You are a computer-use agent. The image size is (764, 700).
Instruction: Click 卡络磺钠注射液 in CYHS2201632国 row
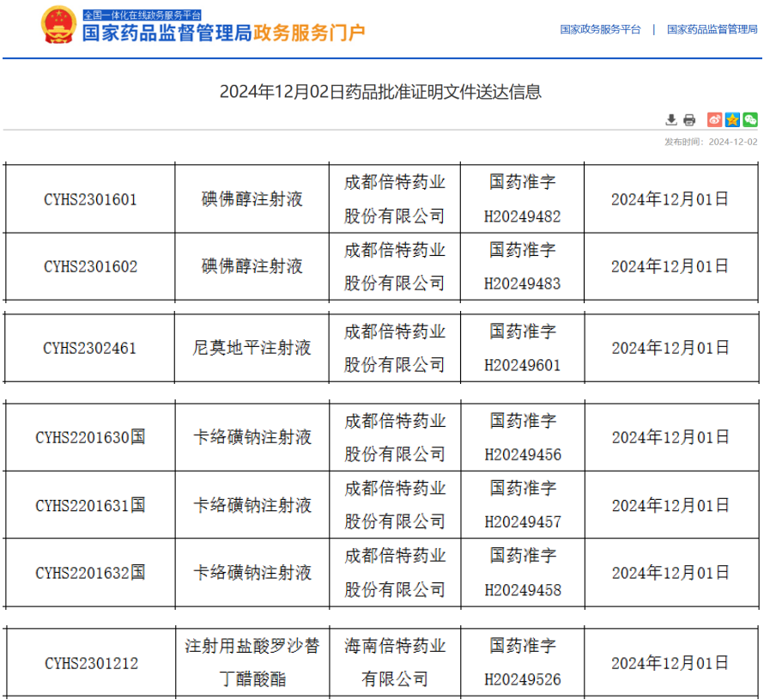(x=252, y=573)
